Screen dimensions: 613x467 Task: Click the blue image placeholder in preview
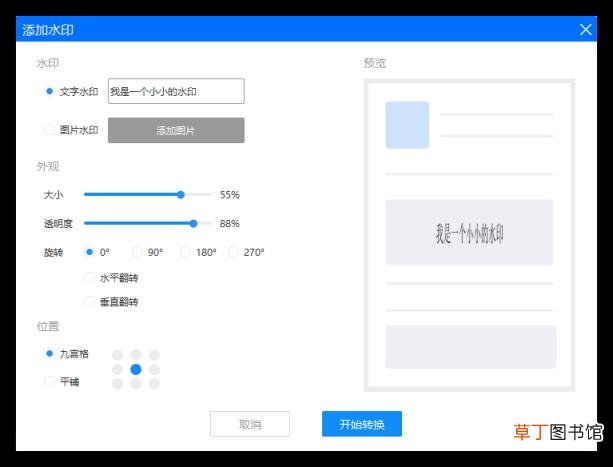(x=407, y=125)
